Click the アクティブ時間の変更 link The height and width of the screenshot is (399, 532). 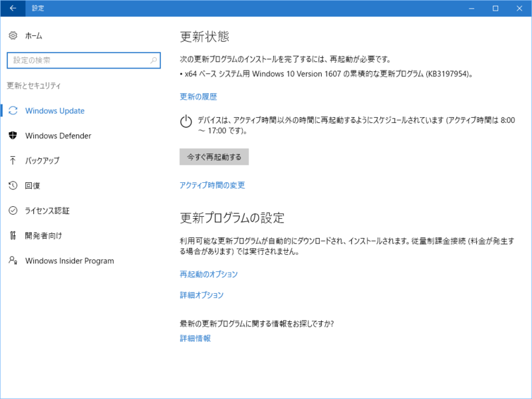click(212, 185)
